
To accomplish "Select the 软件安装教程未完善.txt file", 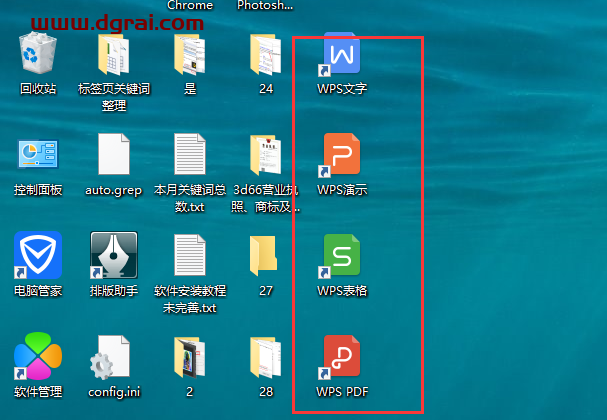I will (x=190, y=255).
